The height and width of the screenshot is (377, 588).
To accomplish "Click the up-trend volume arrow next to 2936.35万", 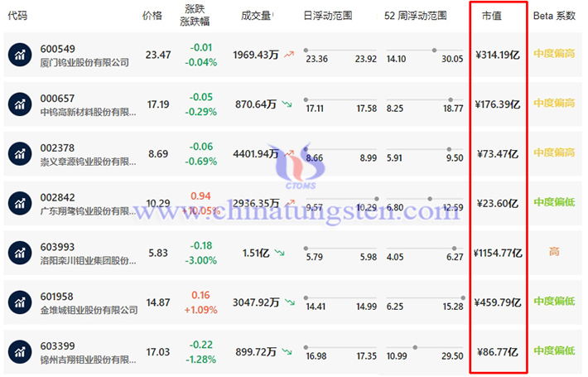I will click(x=289, y=203).
